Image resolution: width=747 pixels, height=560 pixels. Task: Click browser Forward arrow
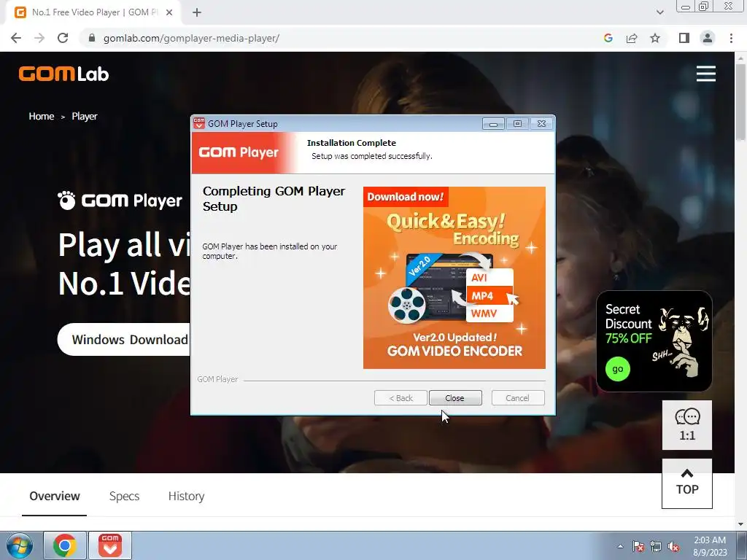39,38
